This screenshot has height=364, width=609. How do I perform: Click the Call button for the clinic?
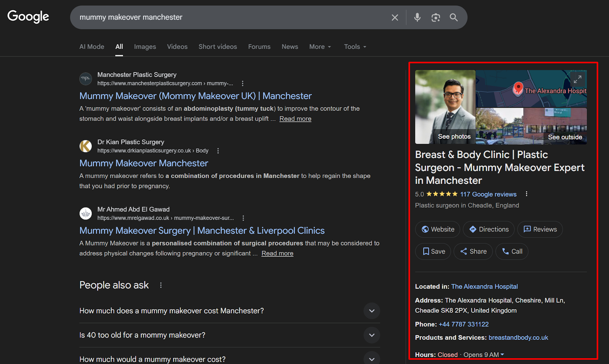point(511,251)
